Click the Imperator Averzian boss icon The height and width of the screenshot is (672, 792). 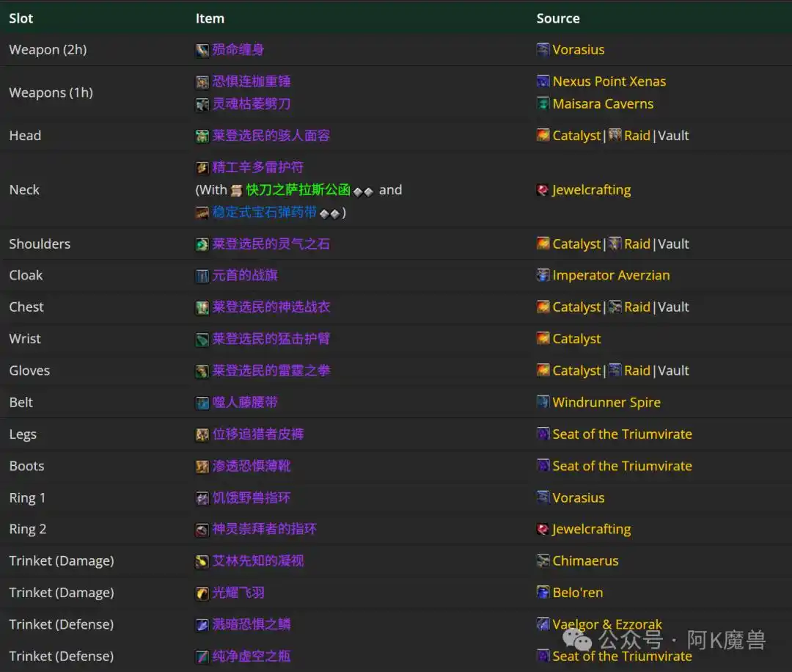[x=543, y=276]
